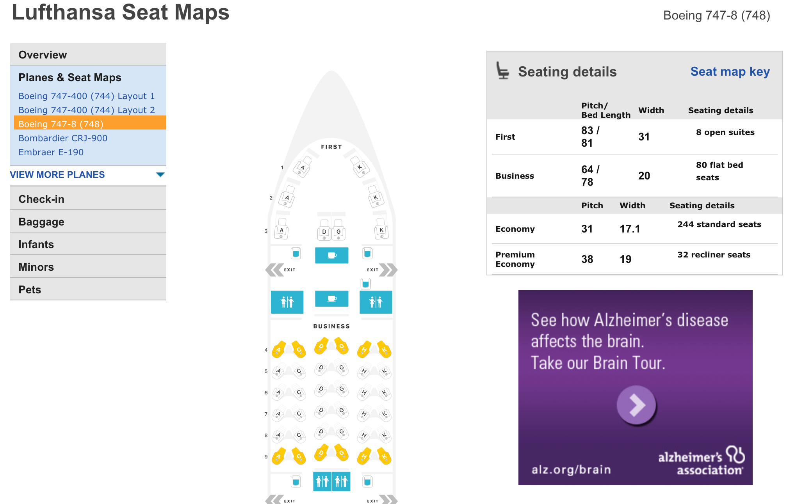Click yellow Business seat 9K
Screen dimensions: 812x504
pyautogui.click(x=385, y=456)
